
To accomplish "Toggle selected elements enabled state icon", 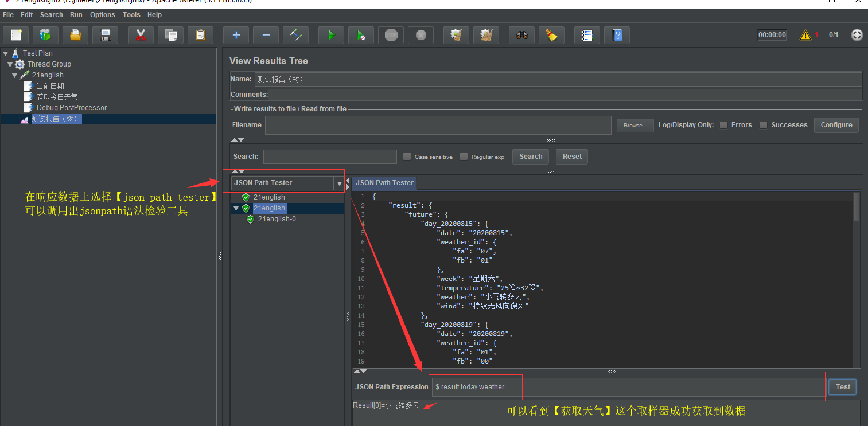I will pyautogui.click(x=296, y=35).
